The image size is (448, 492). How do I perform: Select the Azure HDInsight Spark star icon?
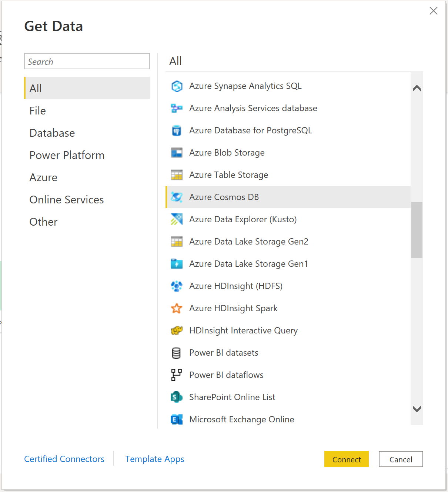coord(177,308)
